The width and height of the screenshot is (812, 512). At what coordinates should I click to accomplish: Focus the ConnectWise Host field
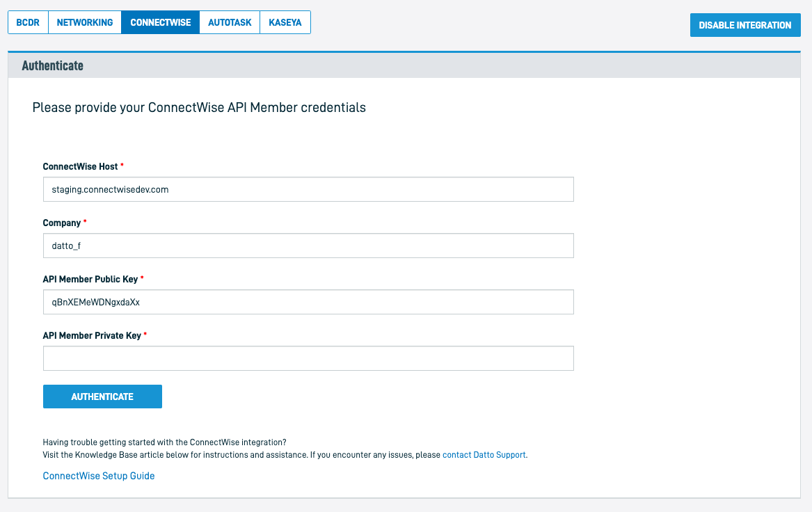[308, 189]
